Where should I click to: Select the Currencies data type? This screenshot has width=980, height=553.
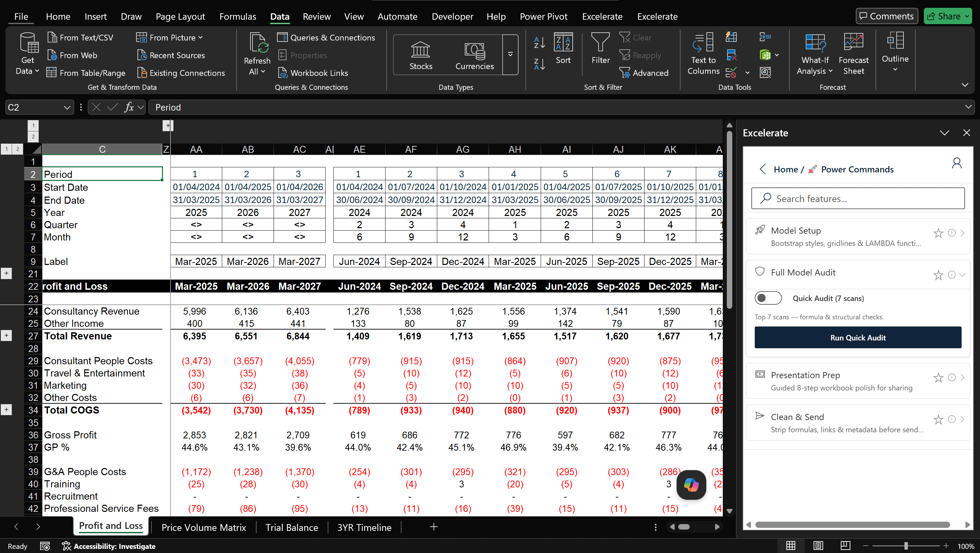click(x=474, y=55)
